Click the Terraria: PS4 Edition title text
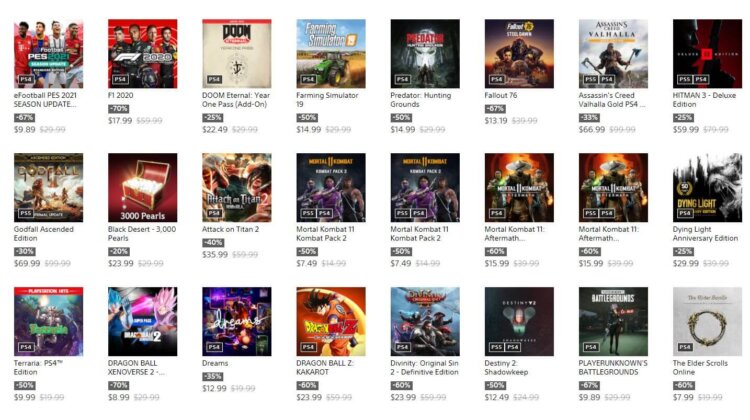Viewport: 750px width, 420px height. pos(38,367)
